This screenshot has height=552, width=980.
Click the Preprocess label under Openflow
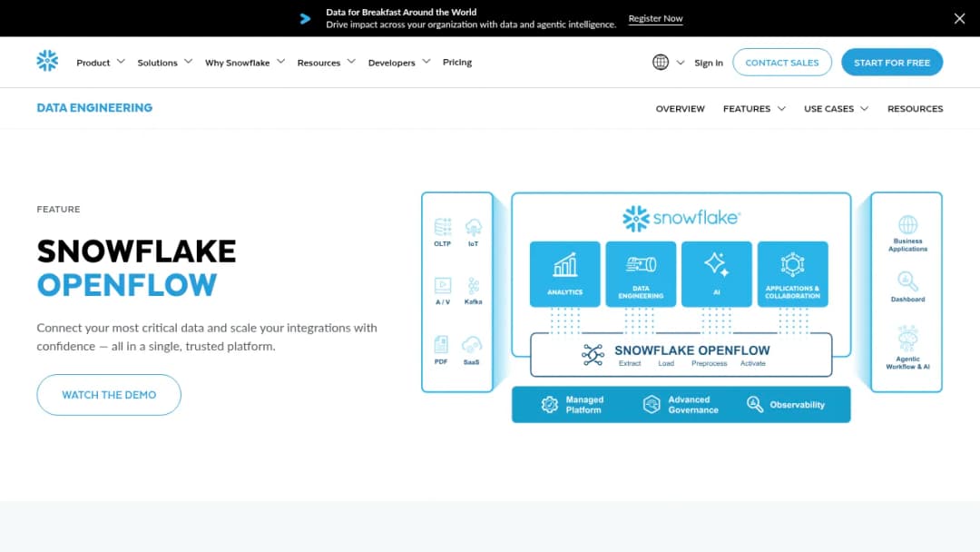(x=709, y=363)
